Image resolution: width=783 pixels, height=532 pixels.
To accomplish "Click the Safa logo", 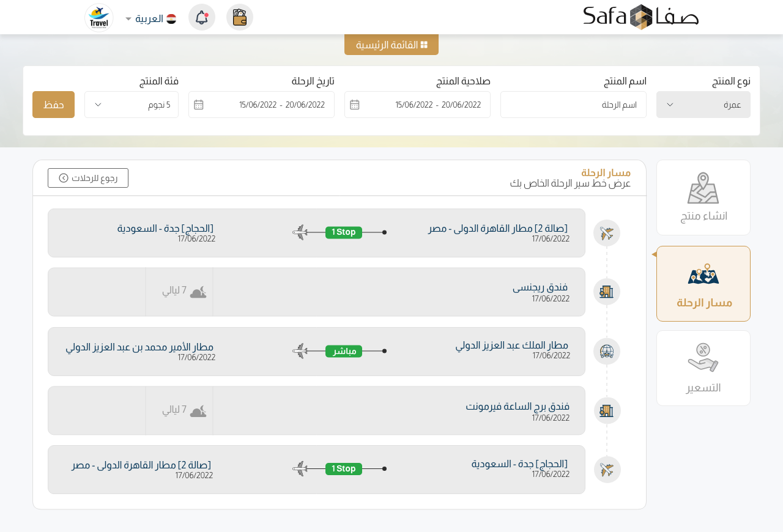I will tap(640, 17).
